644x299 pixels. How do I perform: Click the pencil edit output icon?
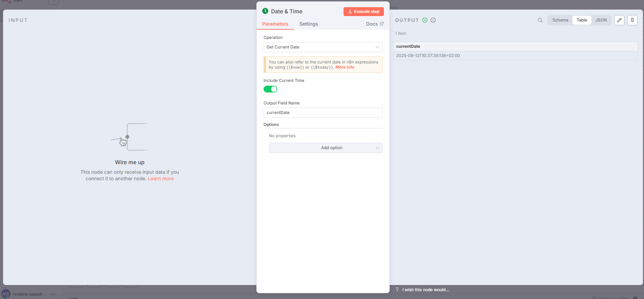coord(619,20)
